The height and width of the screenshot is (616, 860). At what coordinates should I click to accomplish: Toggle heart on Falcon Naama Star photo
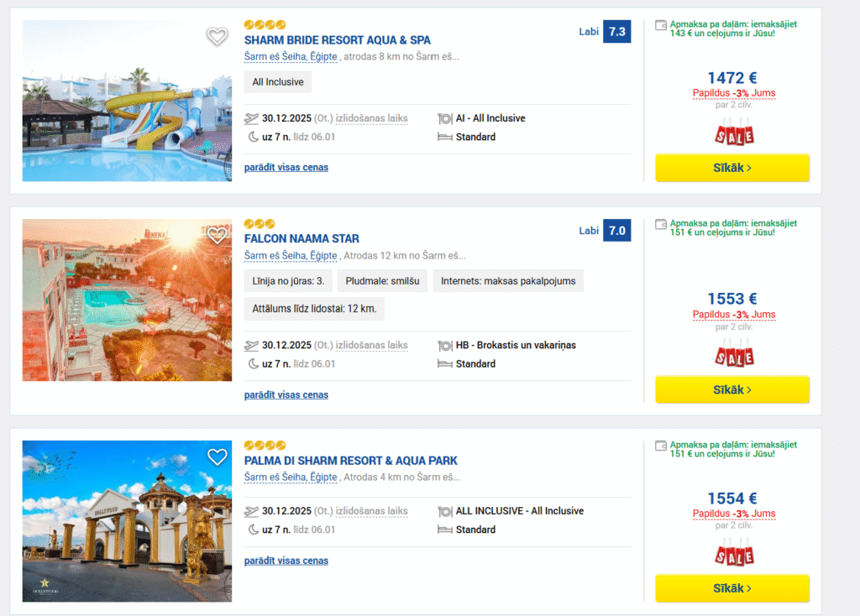(x=217, y=235)
